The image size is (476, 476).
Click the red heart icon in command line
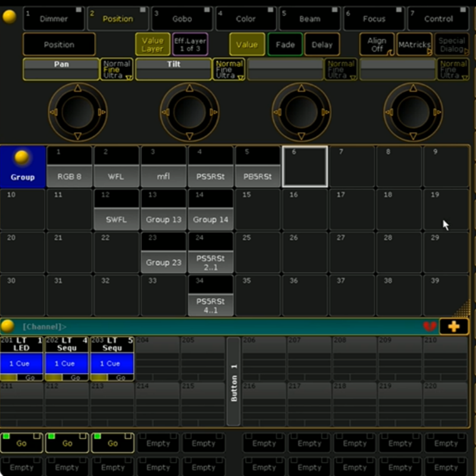point(429,326)
